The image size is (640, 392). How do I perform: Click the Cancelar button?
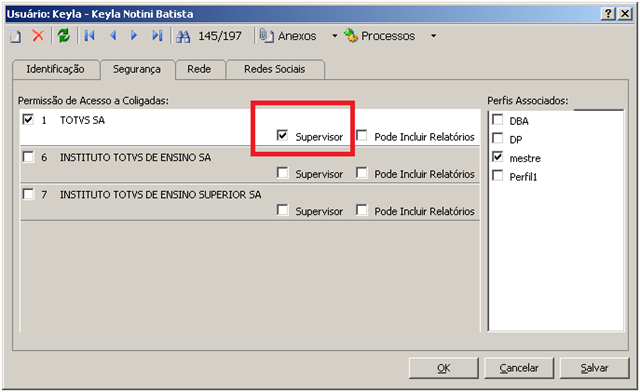519,368
